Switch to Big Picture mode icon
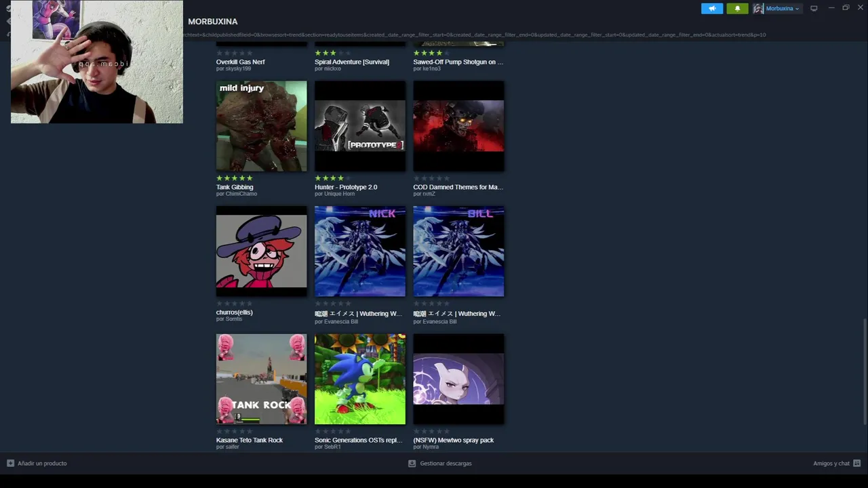This screenshot has width=868, height=488. tap(814, 8)
